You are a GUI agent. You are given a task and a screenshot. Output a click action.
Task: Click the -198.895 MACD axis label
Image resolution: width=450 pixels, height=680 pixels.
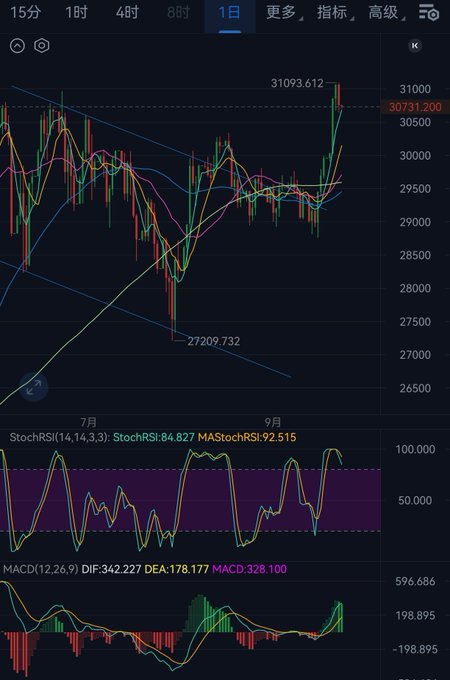(415, 650)
